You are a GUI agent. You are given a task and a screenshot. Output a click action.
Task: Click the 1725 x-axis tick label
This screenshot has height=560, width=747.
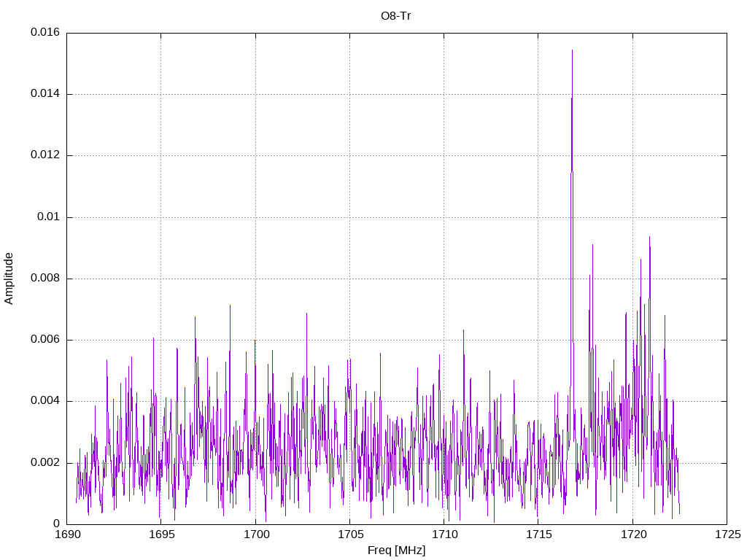728,534
